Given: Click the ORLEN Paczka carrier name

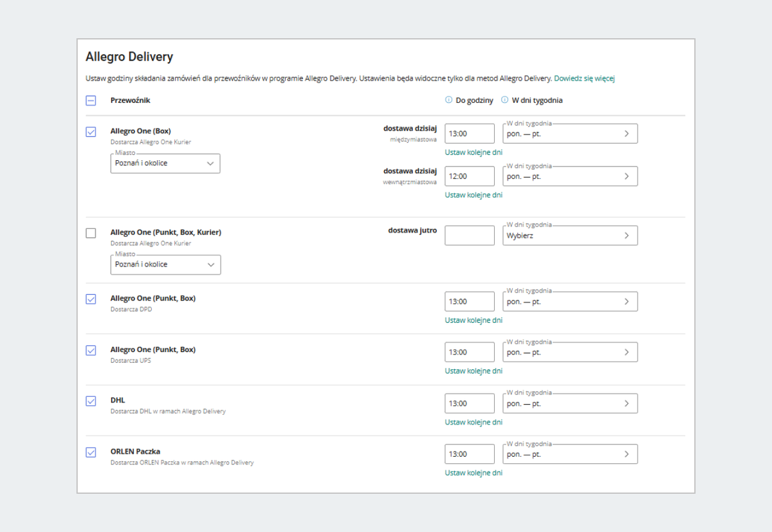Looking at the screenshot, I should pyautogui.click(x=136, y=452).
